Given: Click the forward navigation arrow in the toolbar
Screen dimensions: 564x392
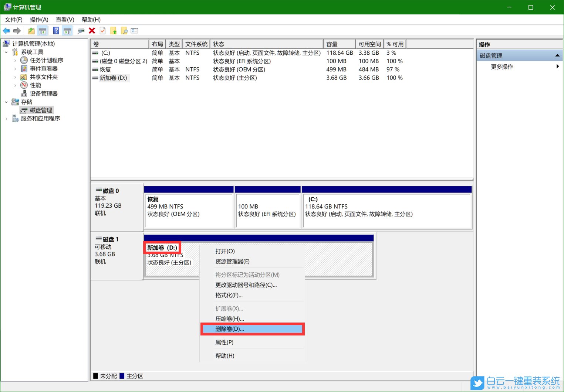Looking at the screenshot, I should (17, 31).
